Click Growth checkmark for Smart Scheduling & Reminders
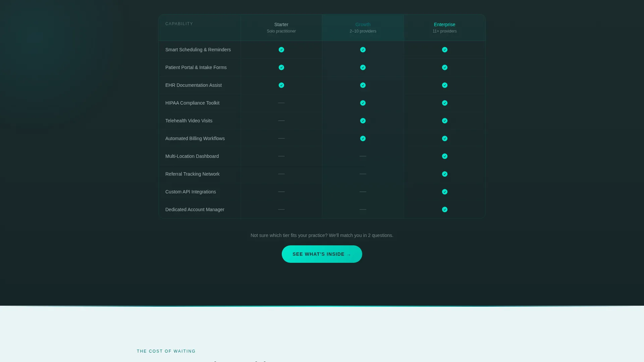The image size is (644, 362). pyautogui.click(x=363, y=50)
